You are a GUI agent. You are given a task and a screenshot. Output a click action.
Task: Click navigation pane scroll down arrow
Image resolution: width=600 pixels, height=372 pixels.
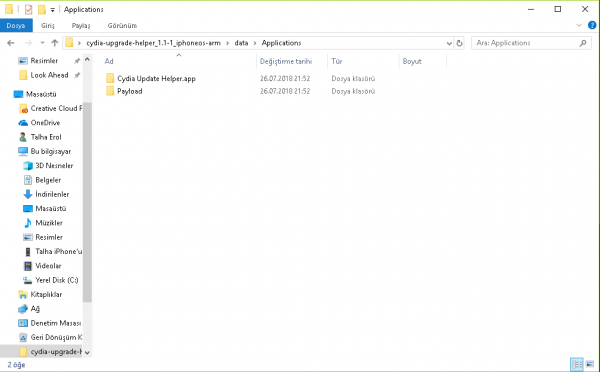point(87,352)
